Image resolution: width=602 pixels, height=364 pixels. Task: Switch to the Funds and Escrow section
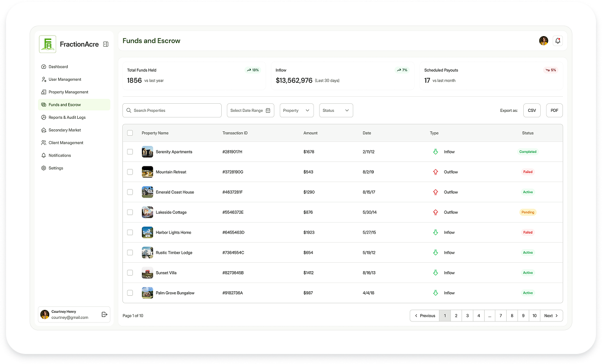pos(64,104)
